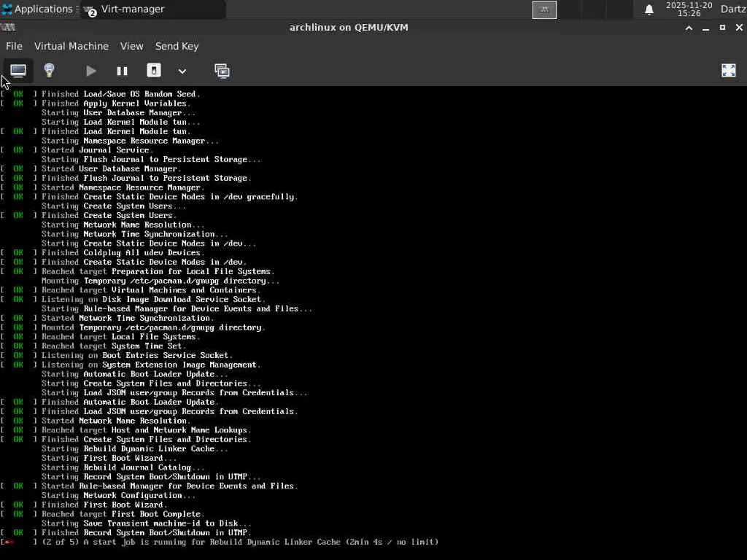Click 'Started Journal Service' line
747x560 pixels.
pyautogui.click(x=76, y=150)
